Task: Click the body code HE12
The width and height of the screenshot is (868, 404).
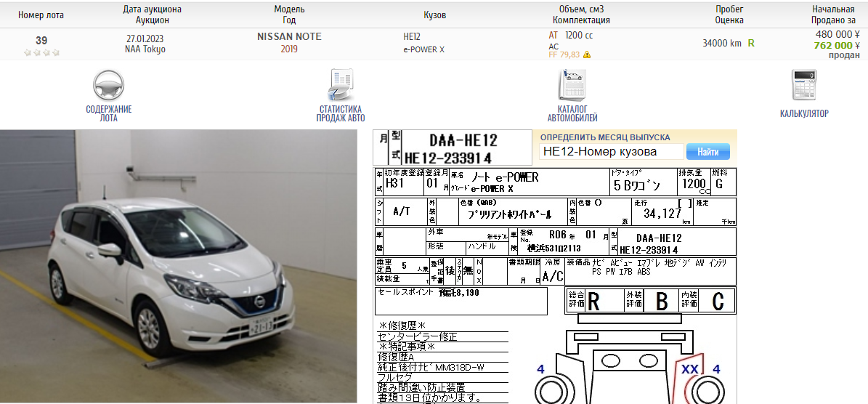Action: 412,36
